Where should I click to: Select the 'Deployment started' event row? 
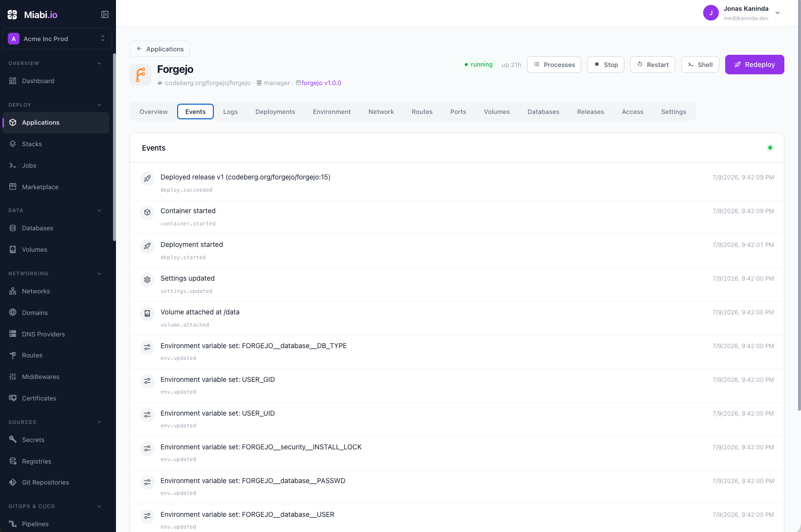457,251
